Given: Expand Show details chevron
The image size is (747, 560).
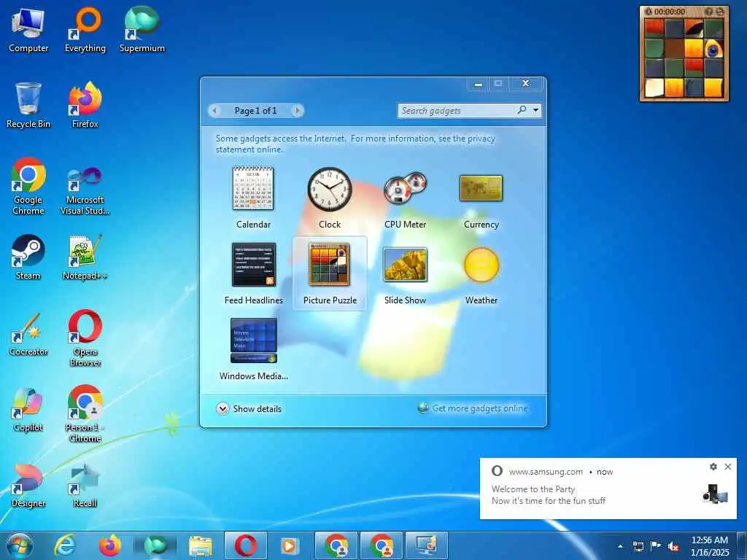Looking at the screenshot, I should click(222, 408).
